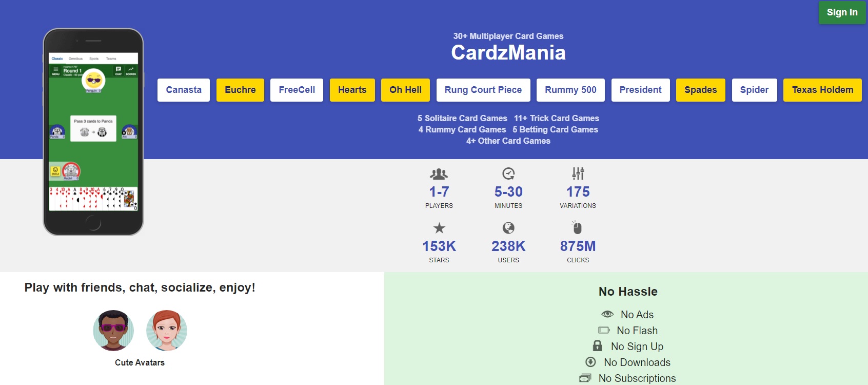
Task: Open the Rummy 500 game
Action: pos(570,90)
